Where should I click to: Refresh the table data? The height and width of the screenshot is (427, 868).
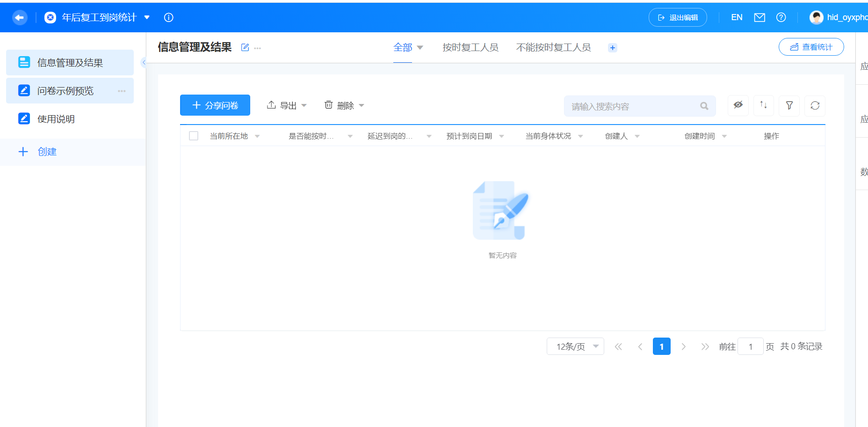click(815, 105)
